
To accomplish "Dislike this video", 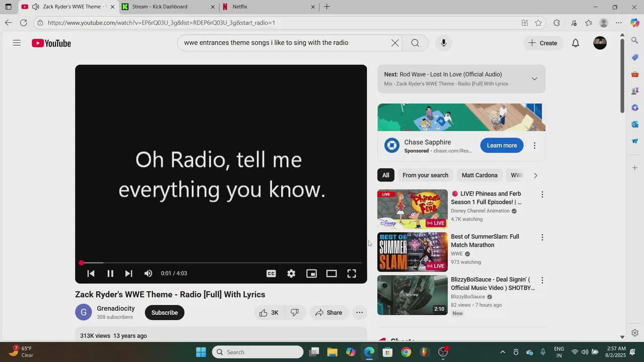I will [295, 313].
